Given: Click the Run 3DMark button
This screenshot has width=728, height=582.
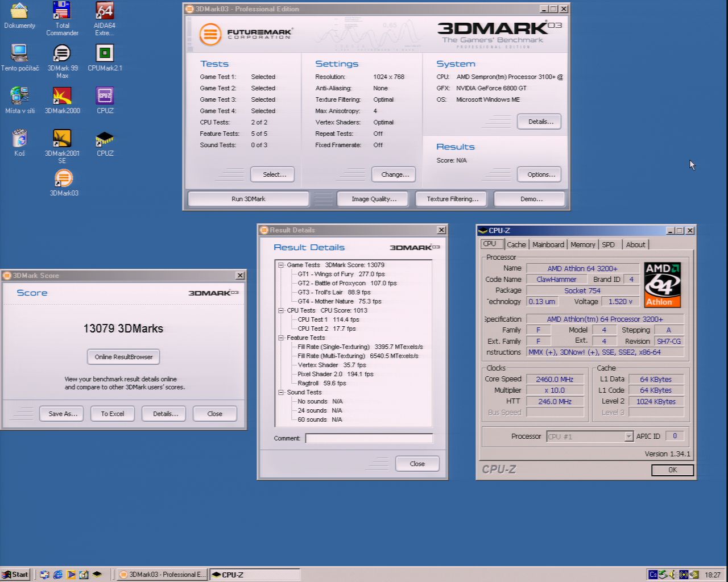Looking at the screenshot, I should [x=248, y=199].
